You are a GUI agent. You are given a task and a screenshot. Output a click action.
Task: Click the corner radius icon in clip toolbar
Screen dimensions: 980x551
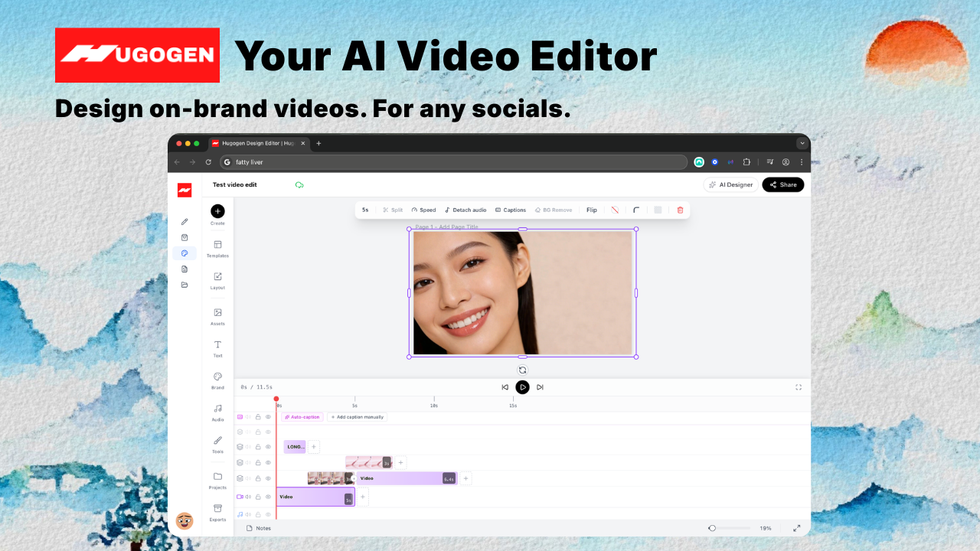[x=635, y=210]
